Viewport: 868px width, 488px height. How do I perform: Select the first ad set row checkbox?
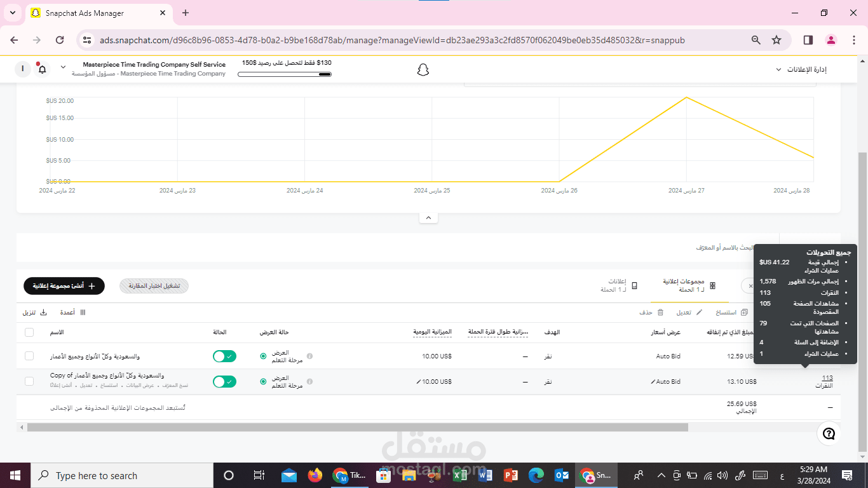(29, 356)
